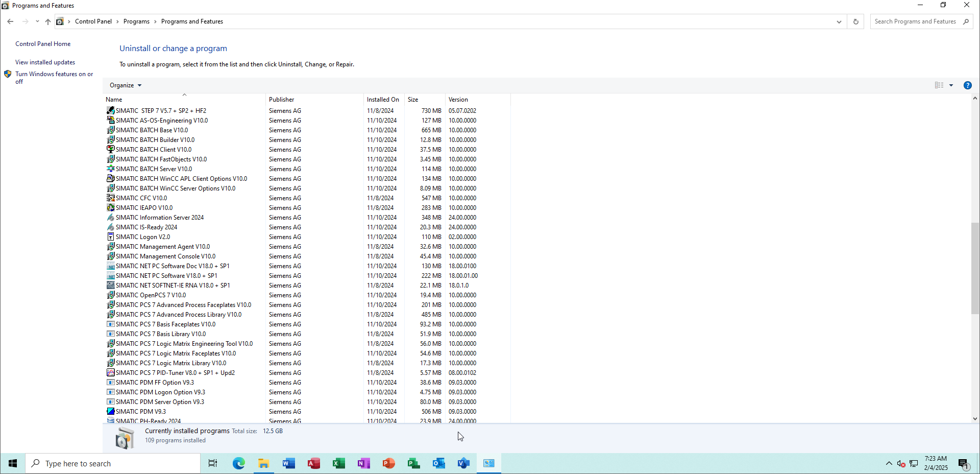Click the scroll up arrow of list
This screenshot has width=980, height=474.
tap(975, 99)
